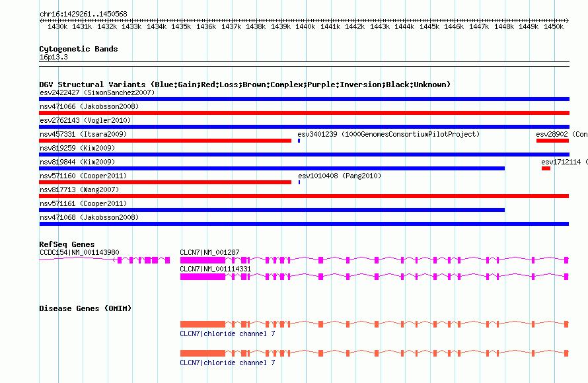Viewport: 588px width, 383px height.
Task: Select the 1430k ruler position label
Action: click(57, 26)
